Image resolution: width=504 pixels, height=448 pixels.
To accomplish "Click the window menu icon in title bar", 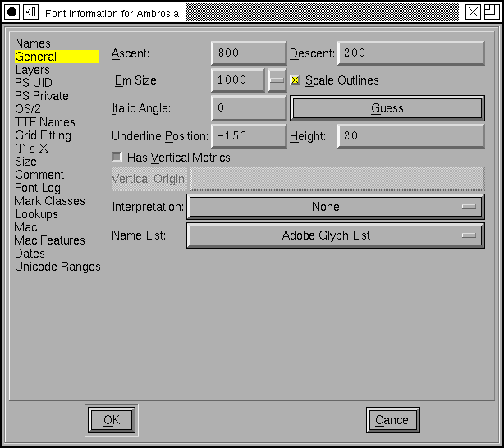I will click(11, 11).
